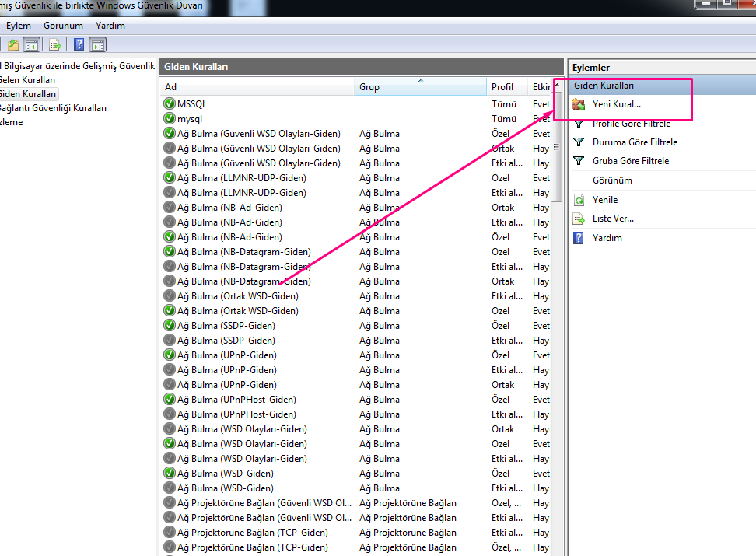This screenshot has width=756, height=556.
Task: Select the İzleme tree node
Action: click(11, 122)
